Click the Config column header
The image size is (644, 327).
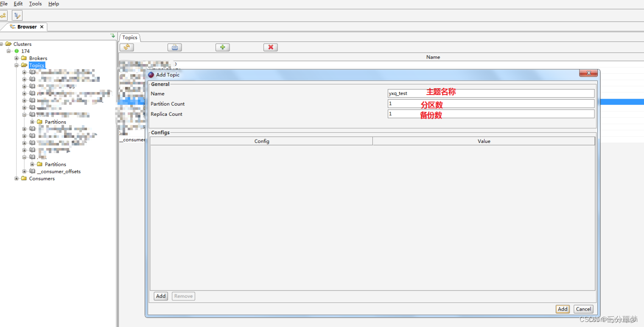click(x=262, y=141)
